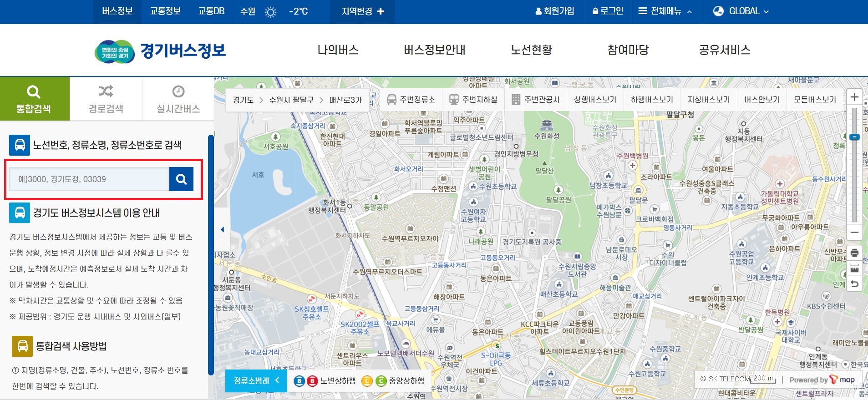Open the 통합검색 tab
The image size is (868, 400).
click(x=35, y=99)
